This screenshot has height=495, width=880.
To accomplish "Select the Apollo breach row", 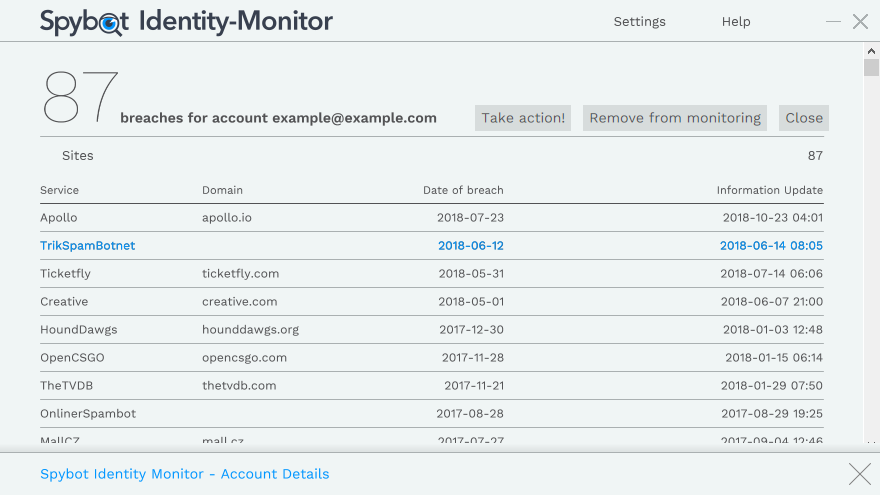I will 59,218.
